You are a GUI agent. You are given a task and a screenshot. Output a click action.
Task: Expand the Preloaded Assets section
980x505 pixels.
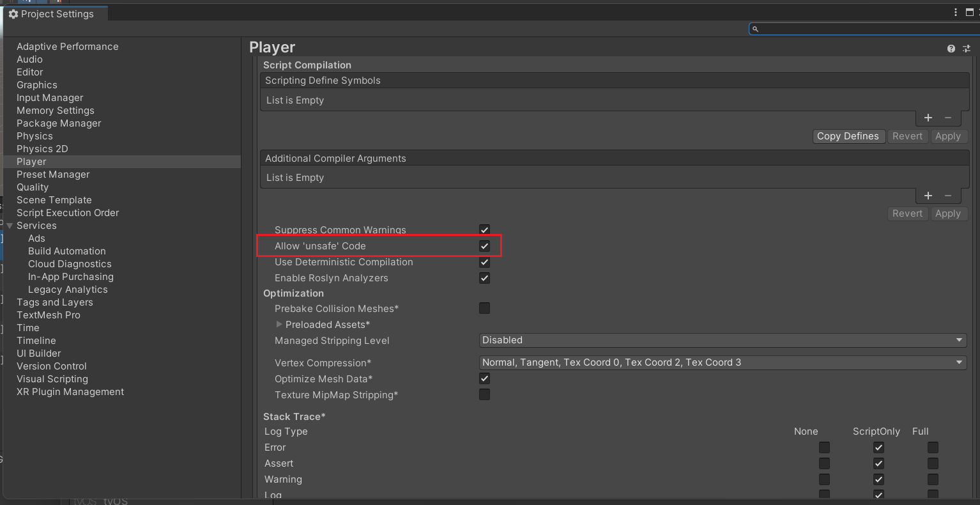(x=279, y=324)
